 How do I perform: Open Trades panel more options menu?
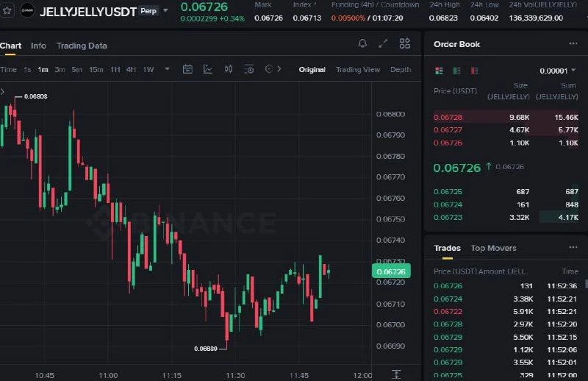(573, 247)
